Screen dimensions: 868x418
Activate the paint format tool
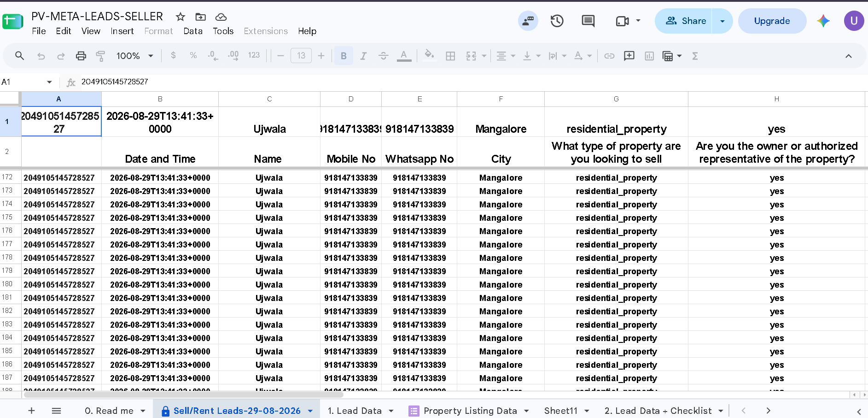[100, 56]
